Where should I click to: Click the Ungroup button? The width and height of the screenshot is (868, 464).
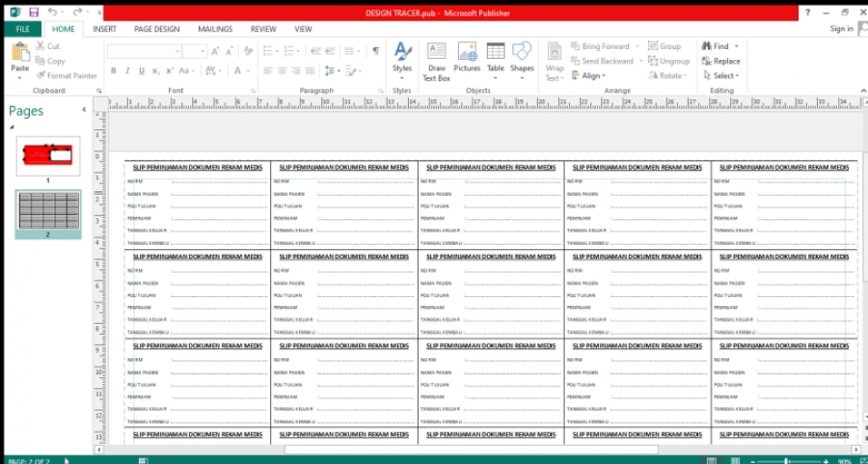[x=668, y=61]
